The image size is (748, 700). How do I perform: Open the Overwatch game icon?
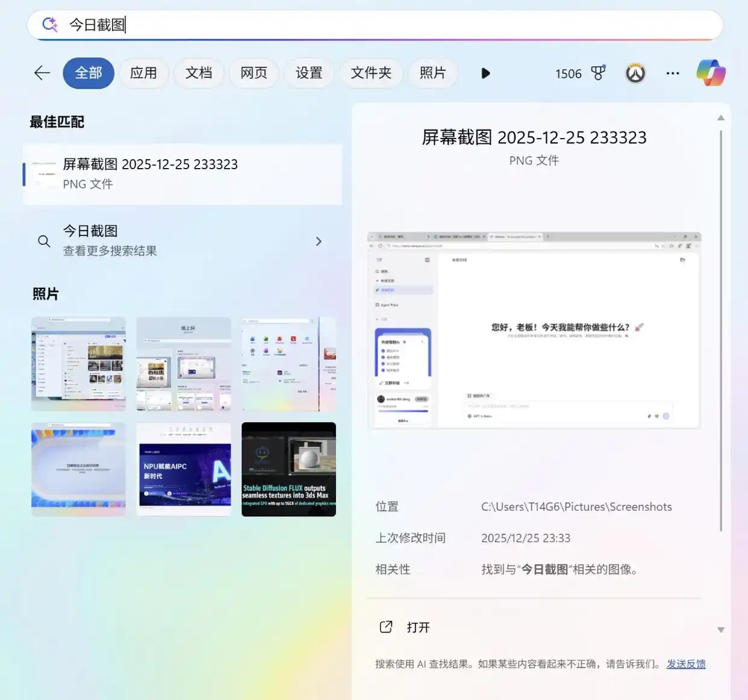635,73
